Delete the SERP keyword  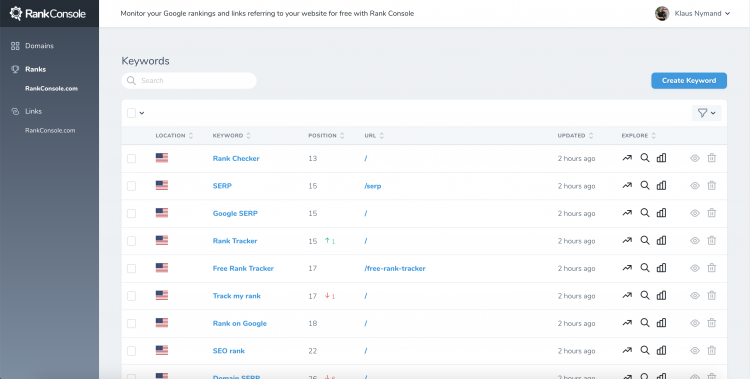coord(712,186)
